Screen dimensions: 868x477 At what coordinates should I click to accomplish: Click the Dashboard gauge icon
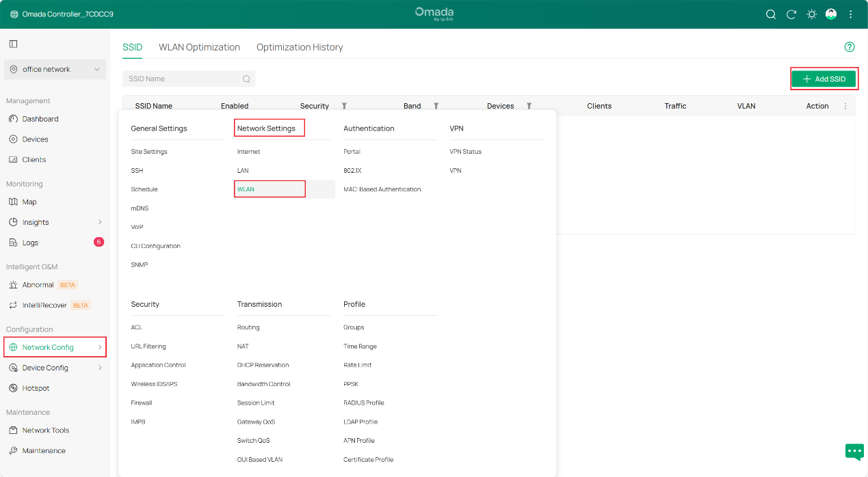point(13,119)
